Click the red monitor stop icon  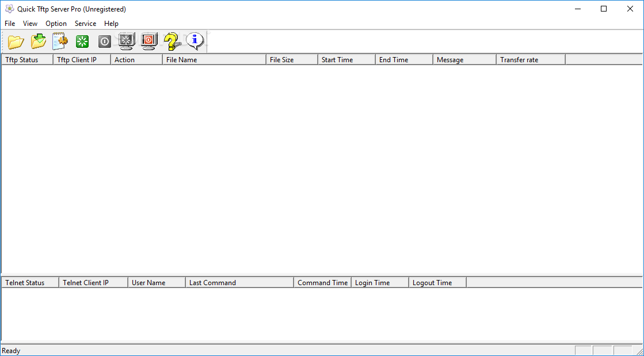(148, 41)
